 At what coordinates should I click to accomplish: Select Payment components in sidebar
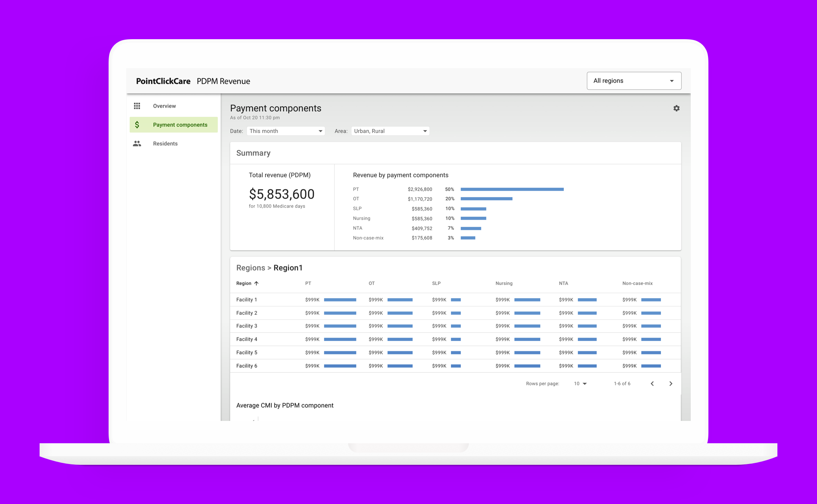coord(174,125)
